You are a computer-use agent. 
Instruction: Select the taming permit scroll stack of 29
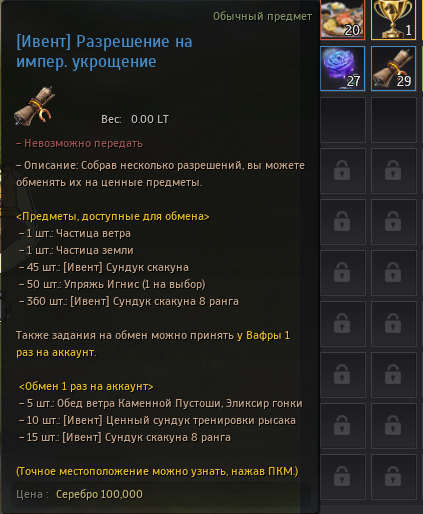tap(394, 69)
